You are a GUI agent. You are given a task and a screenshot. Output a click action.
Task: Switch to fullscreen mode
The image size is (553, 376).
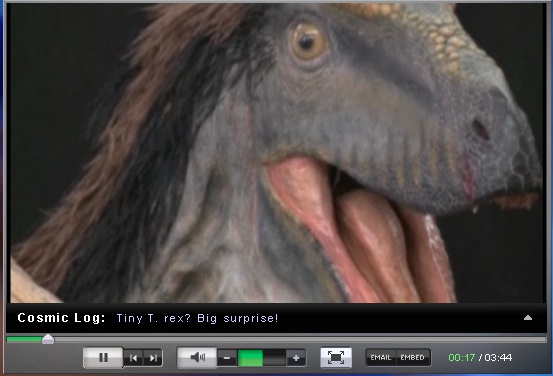(336, 357)
